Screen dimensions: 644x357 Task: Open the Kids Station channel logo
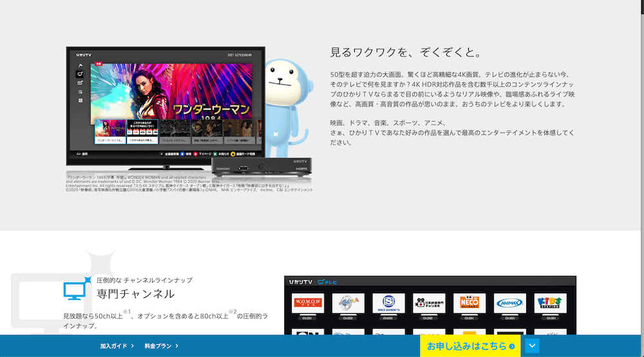[551, 303]
